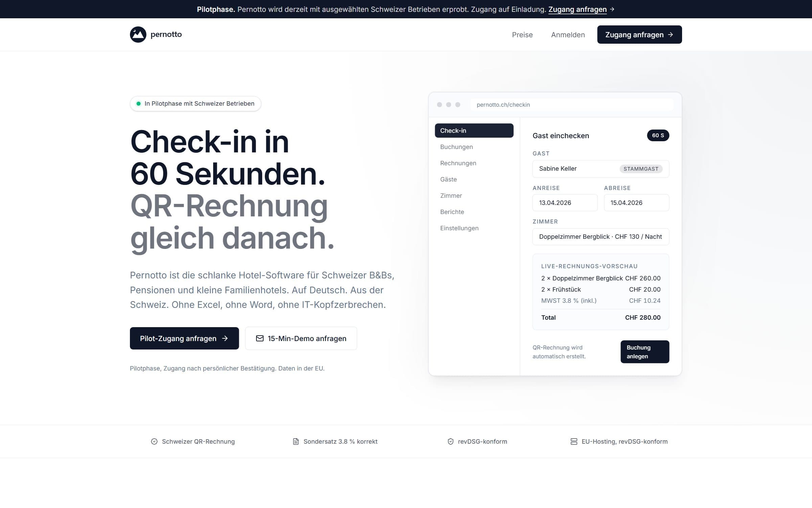Click the GAST field label

click(x=541, y=153)
